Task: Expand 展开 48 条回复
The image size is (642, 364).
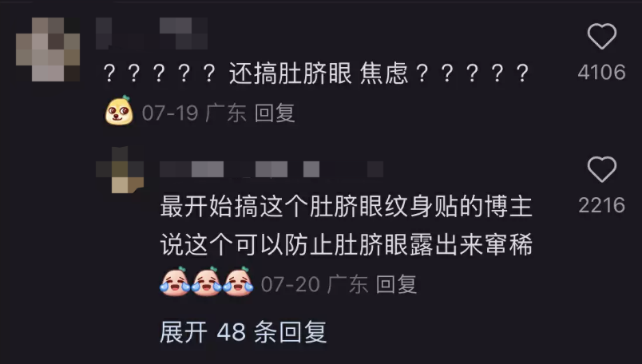Action: coord(244,331)
